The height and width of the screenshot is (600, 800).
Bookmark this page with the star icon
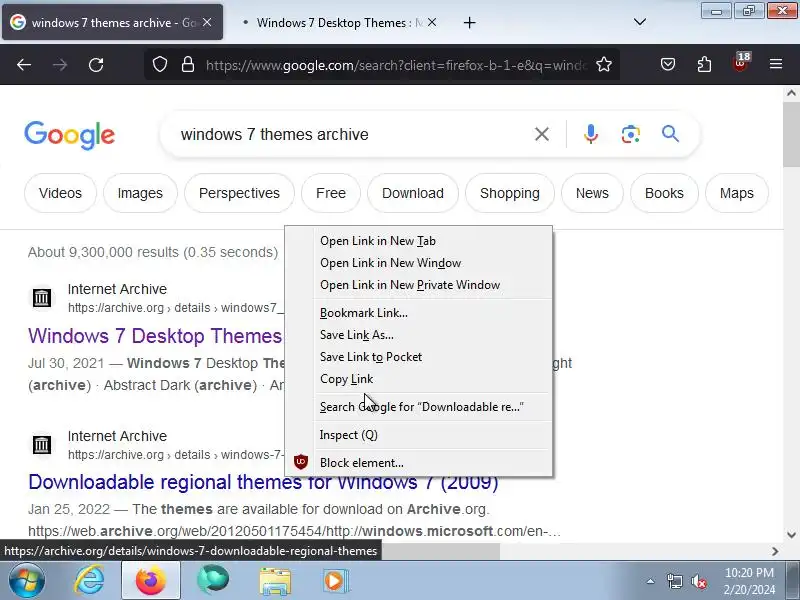point(604,65)
